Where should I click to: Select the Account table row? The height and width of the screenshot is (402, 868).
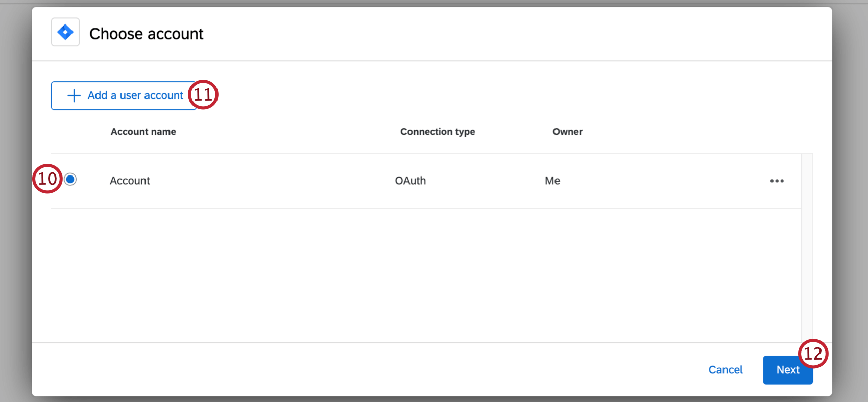click(x=357, y=181)
